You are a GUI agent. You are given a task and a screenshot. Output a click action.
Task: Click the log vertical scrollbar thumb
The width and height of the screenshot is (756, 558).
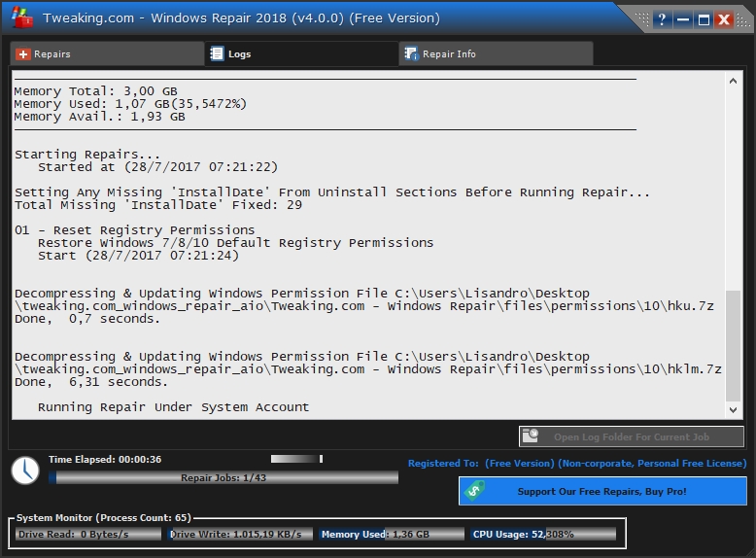point(733,345)
